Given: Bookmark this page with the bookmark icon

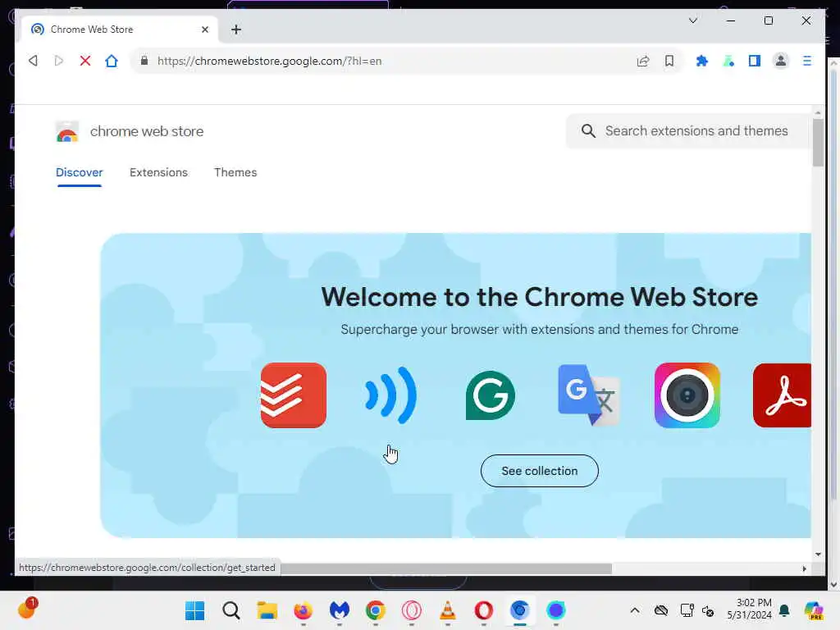Looking at the screenshot, I should [x=669, y=61].
